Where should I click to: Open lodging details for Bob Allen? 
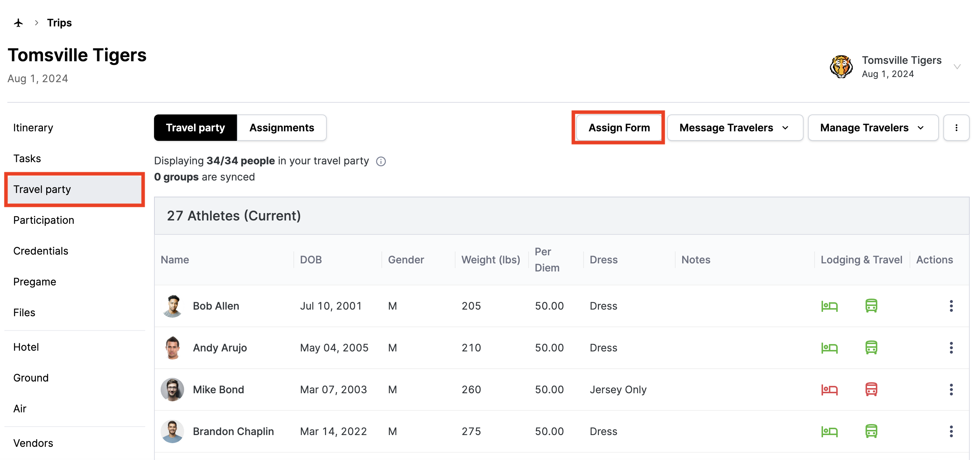pyautogui.click(x=830, y=306)
